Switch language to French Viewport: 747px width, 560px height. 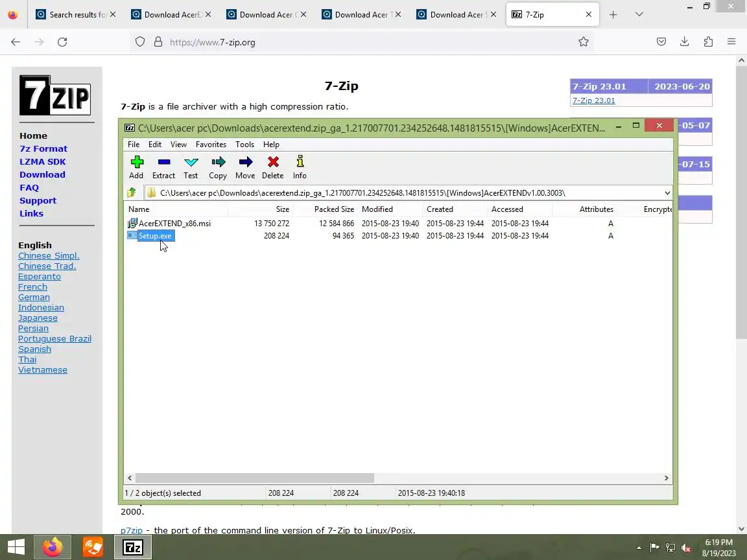tap(32, 286)
